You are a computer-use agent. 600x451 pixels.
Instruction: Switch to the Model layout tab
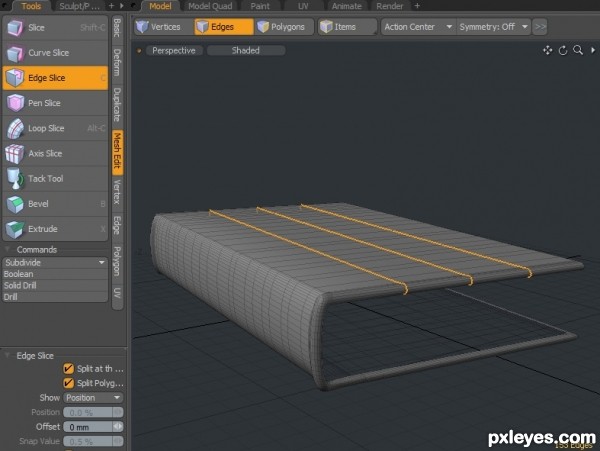[160, 6]
